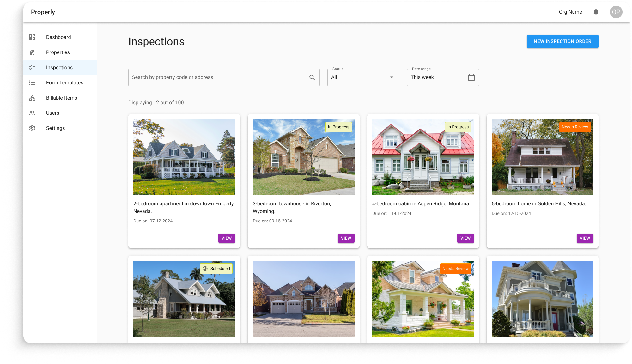Image resolution: width=632 pixels, height=364 pixels.
Task: Click the Org Name label
Action: click(x=570, y=12)
